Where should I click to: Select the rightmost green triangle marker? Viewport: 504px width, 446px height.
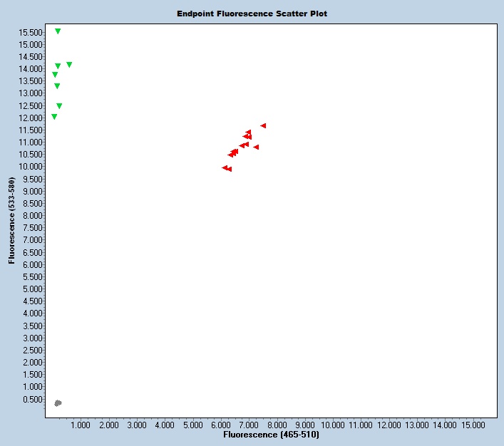[x=69, y=65]
